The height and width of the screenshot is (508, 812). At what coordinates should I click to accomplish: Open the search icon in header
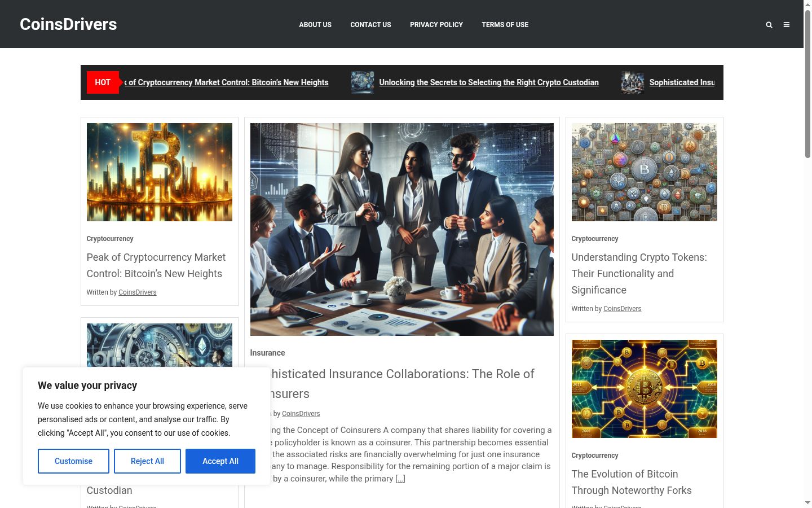point(769,25)
